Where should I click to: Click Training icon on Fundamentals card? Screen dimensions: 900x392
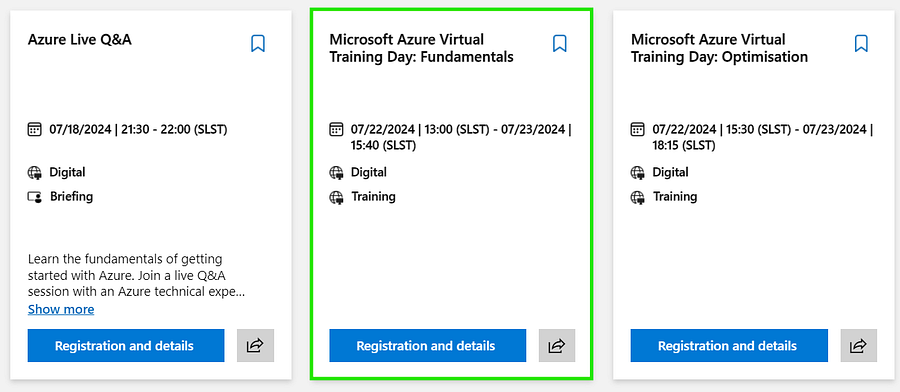[x=336, y=197]
